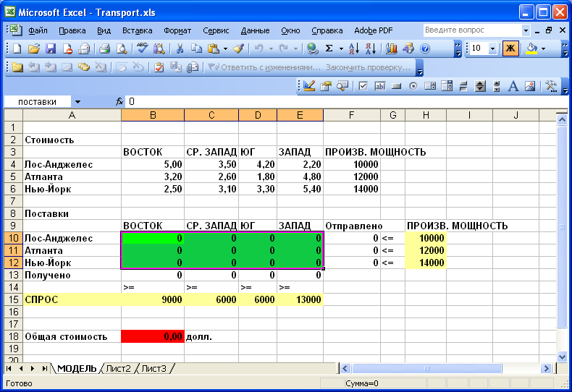The height and width of the screenshot is (392, 572).
Task: Switch to the Лист3 sheet tab
Action: pyautogui.click(x=153, y=369)
